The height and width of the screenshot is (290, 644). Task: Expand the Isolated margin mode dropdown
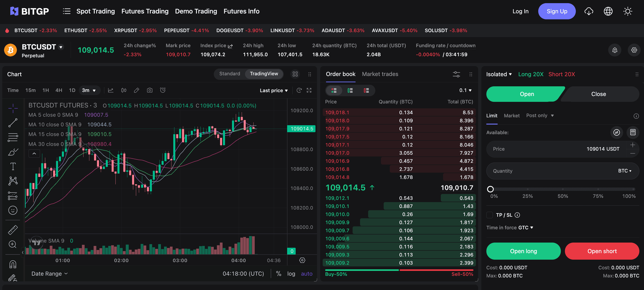[x=499, y=74]
